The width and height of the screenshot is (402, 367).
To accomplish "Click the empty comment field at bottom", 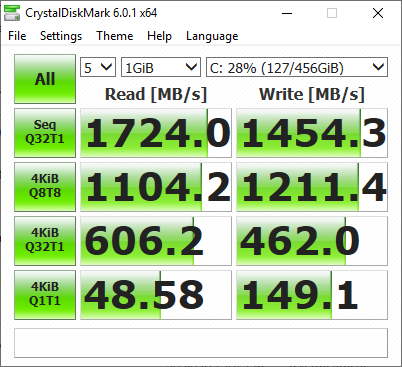I will (201, 343).
